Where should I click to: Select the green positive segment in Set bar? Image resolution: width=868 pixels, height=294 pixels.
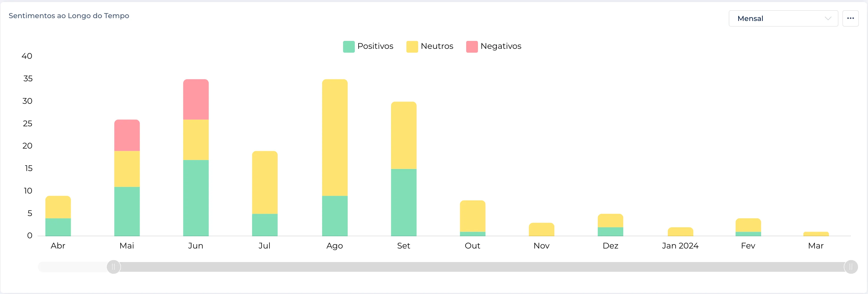coord(404,202)
